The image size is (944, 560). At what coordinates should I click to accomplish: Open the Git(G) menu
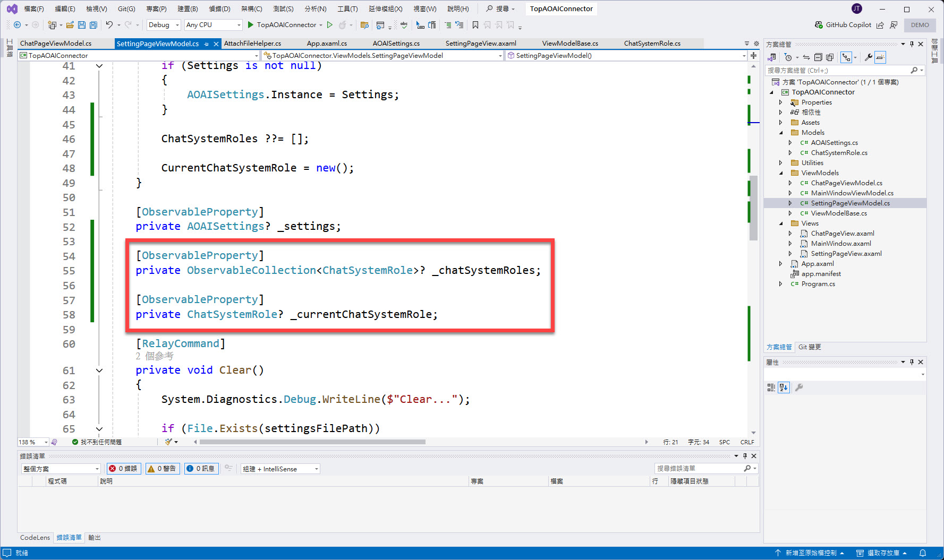click(x=126, y=8)
